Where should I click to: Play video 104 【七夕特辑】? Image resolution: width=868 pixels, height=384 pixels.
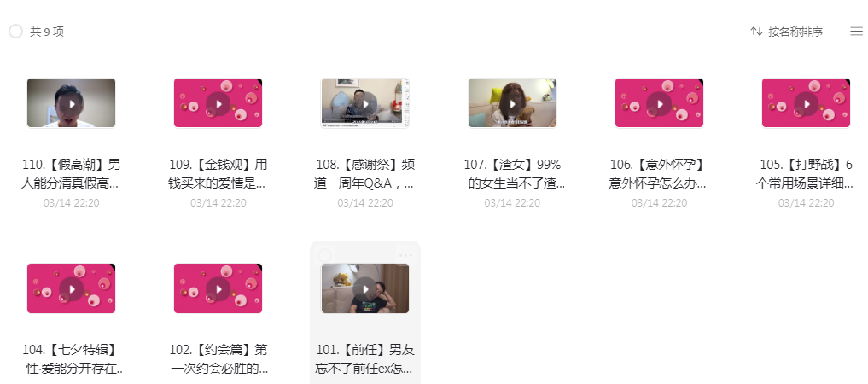click(x=72, y=288)
